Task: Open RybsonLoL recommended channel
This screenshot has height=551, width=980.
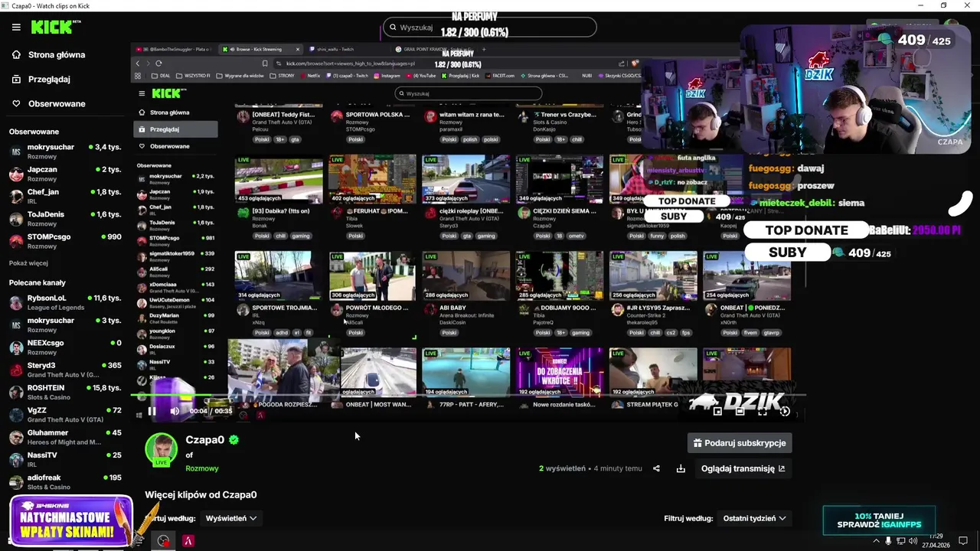Action: tap(65, 302)
